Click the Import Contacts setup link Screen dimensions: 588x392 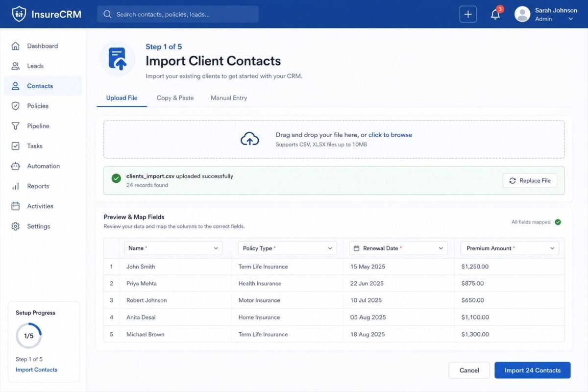point(36,370)
